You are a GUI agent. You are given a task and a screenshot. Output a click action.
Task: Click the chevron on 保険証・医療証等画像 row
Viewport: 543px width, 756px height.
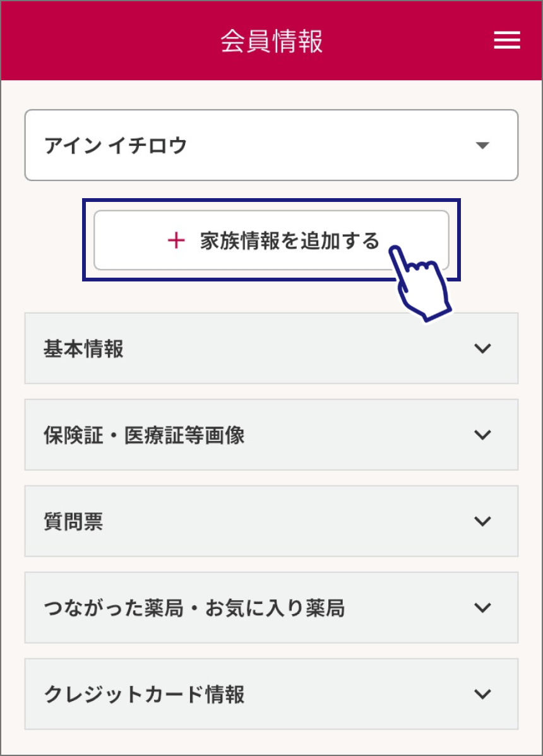(482, 435)
